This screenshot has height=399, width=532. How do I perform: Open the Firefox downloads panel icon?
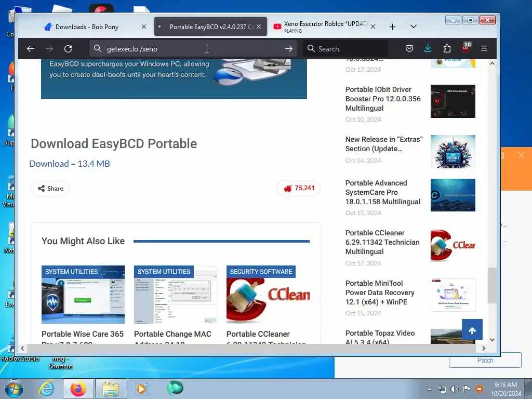[428, 48]
